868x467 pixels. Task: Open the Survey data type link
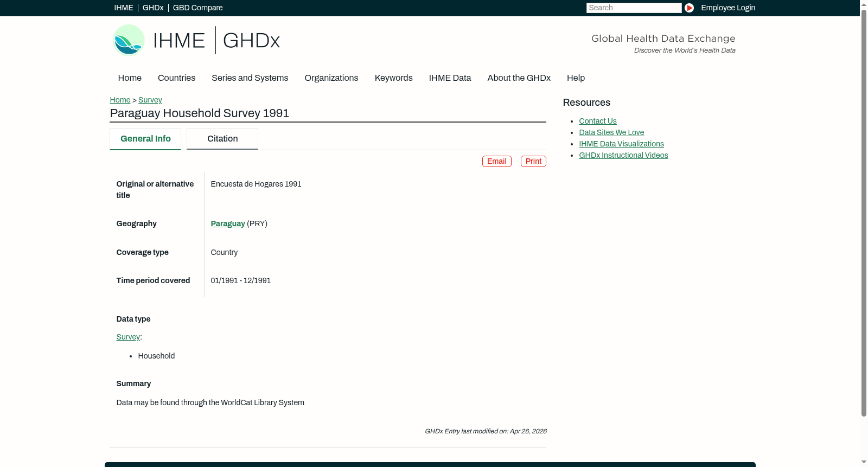128,337
